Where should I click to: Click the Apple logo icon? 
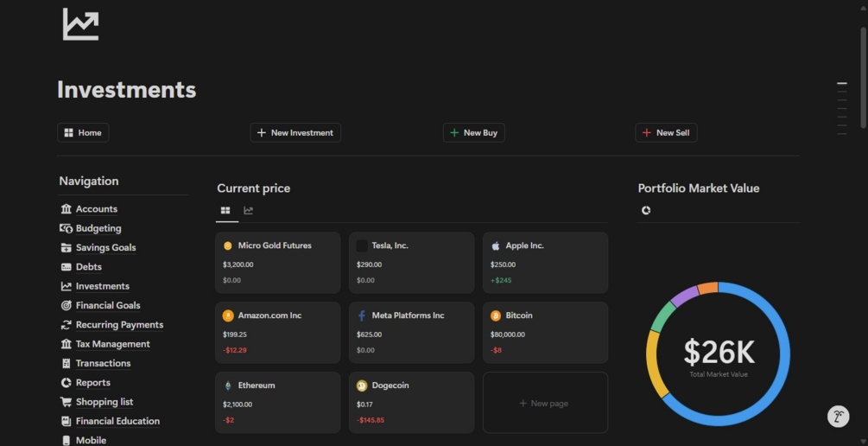(496, 245)
